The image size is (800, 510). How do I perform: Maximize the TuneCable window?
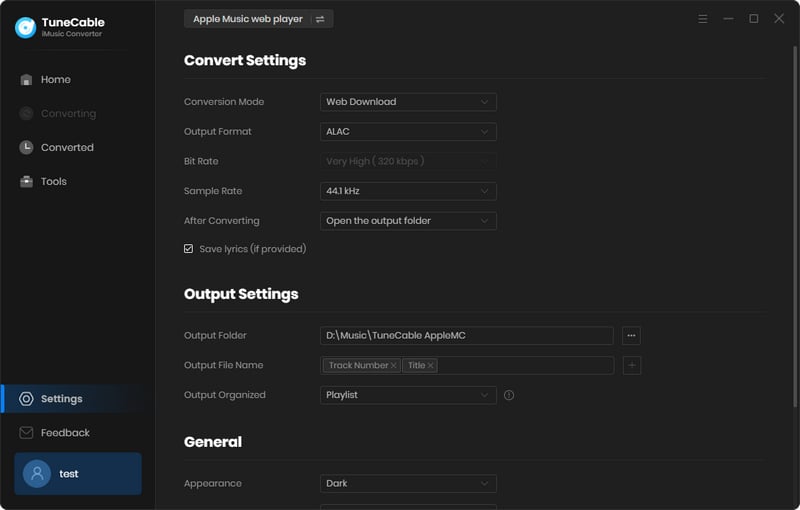click(x=754, y=19)
